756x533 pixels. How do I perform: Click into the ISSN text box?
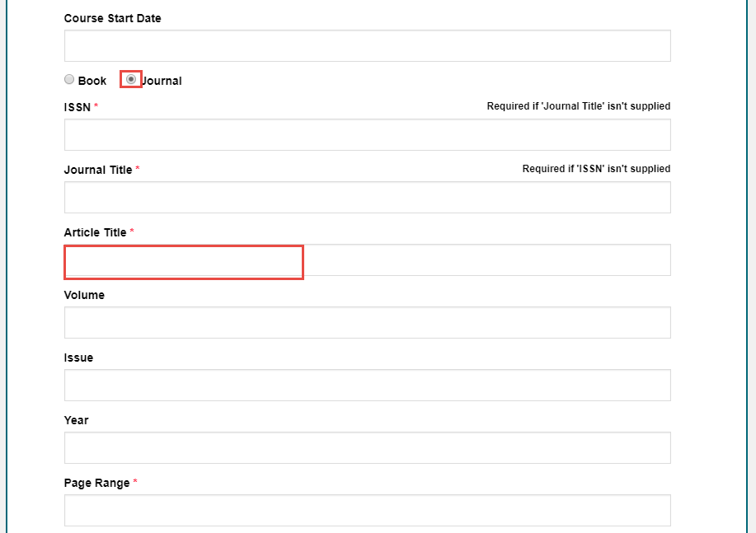coord(367,135)
